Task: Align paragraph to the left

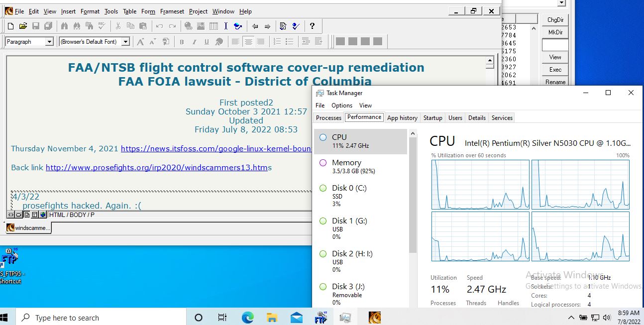Action: pos(235,42)
